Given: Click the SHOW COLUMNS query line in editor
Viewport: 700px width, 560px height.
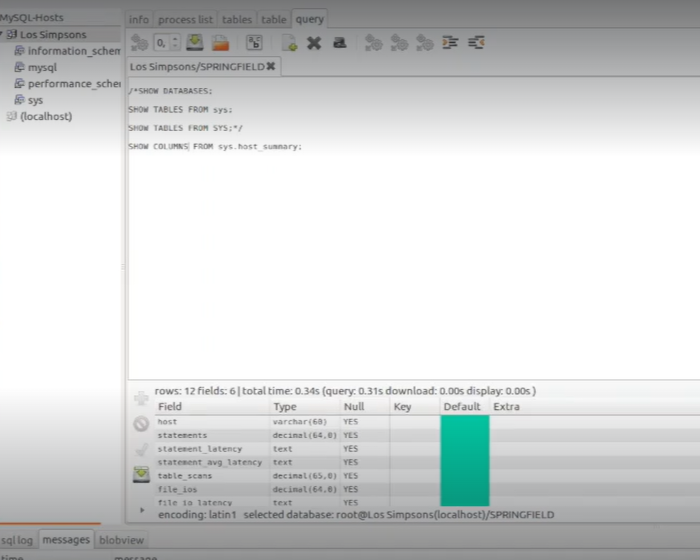Looking at the screenshot, I should tap(215, 146).
